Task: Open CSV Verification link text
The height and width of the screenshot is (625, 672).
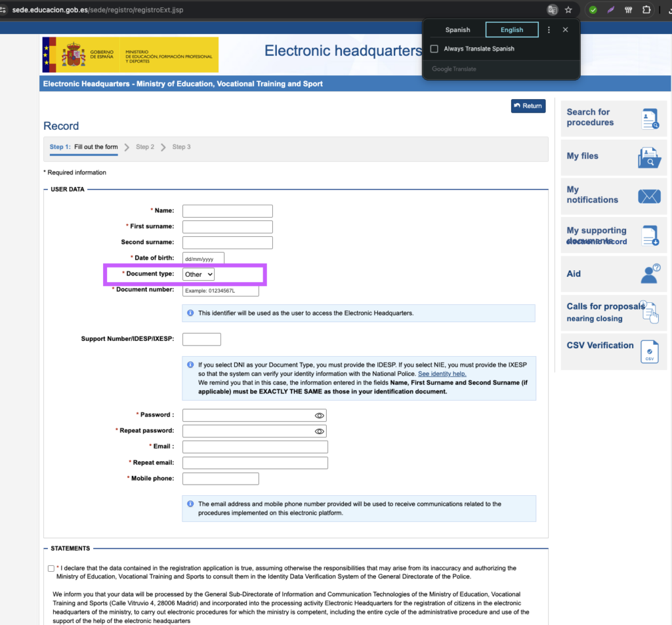Action: coord(600,346)
